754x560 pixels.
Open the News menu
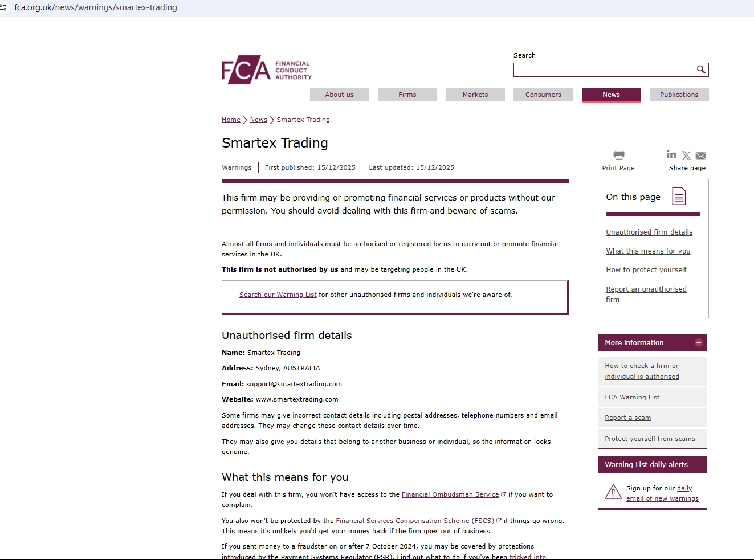612,95
